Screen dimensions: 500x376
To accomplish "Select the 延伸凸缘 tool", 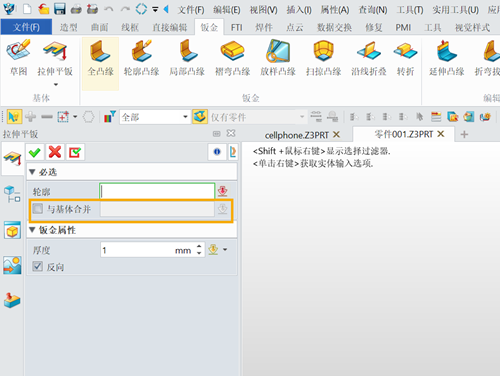I will click(x=447, y=58).
